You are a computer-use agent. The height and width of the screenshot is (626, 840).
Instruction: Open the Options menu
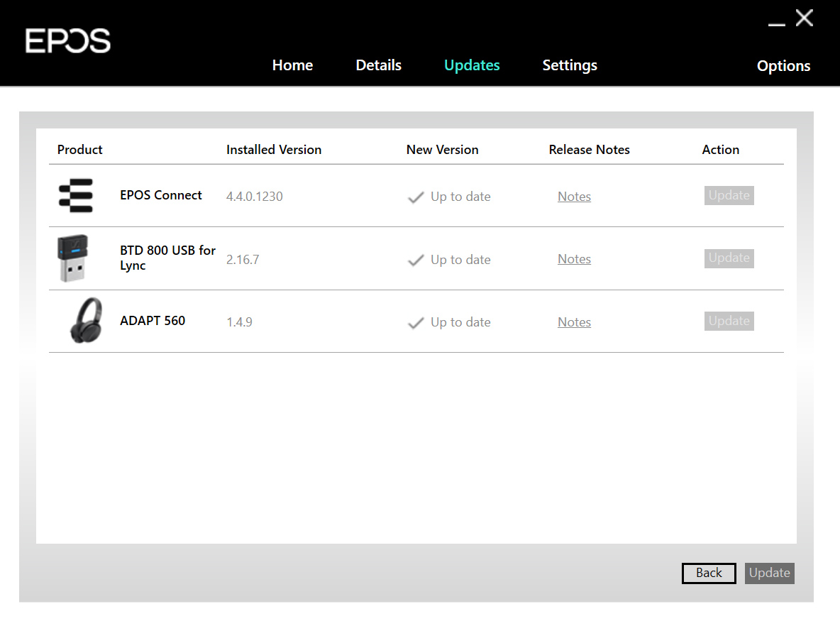[x=783, y=66]
